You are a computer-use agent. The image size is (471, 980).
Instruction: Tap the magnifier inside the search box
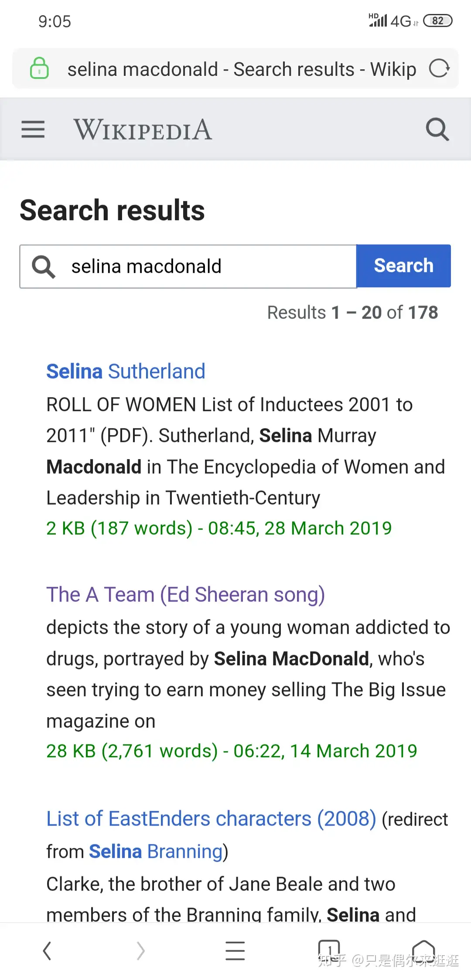pos(43,266)
